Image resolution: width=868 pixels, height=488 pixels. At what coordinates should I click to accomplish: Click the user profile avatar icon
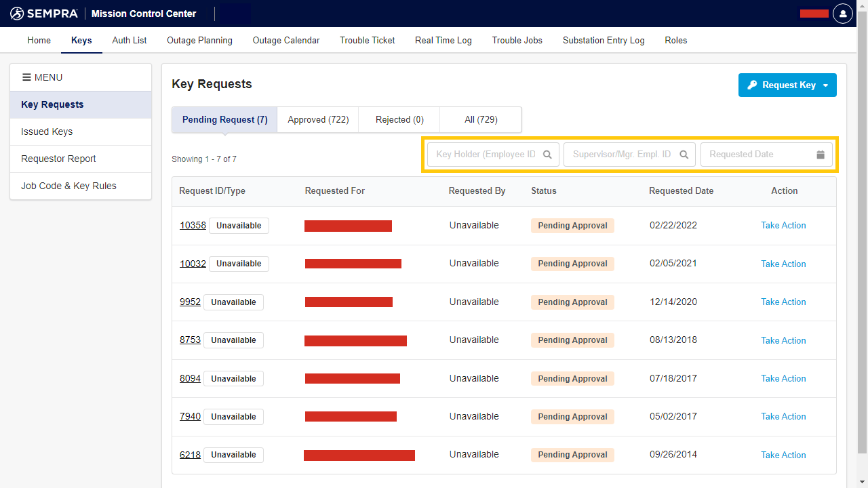coord(842,14)
